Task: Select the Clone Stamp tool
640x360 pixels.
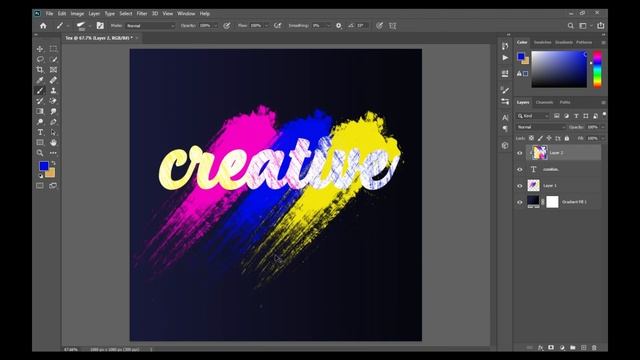Action: coord(53,91)
